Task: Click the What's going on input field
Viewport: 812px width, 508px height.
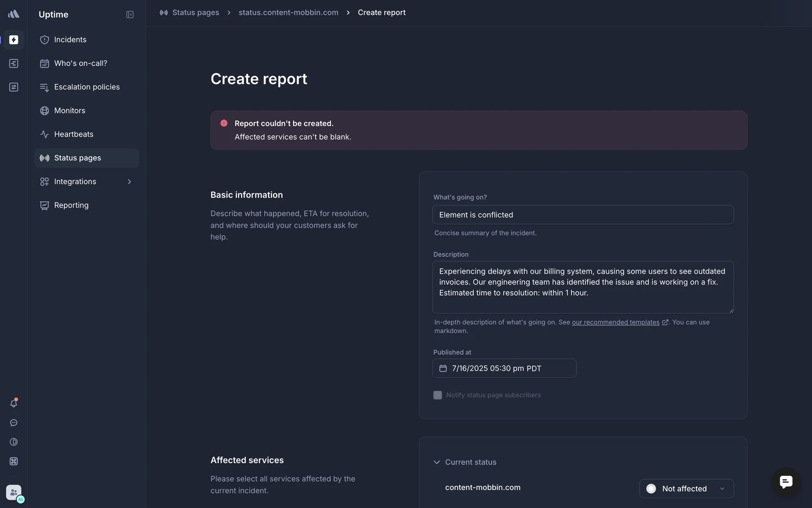Action: [583, 215]
